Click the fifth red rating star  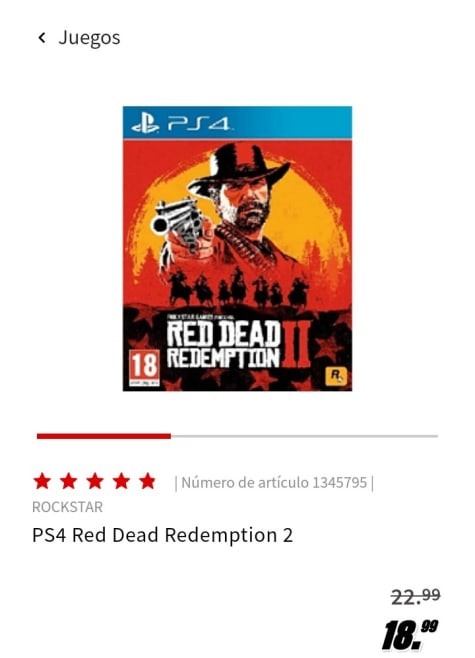click(148, 481)
